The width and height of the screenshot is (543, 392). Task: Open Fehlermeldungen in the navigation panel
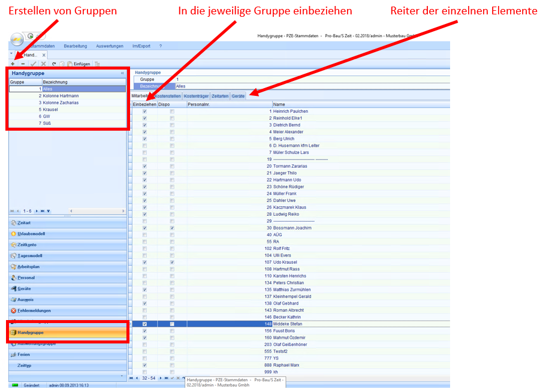click(34, 310)
